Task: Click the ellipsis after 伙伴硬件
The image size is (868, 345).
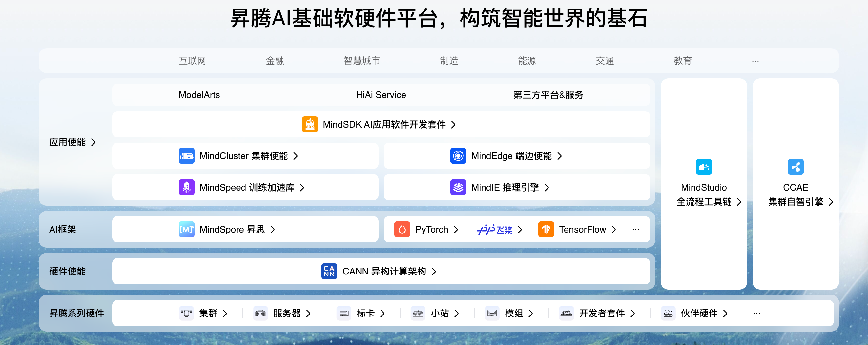Action: [x=756, y=314]
